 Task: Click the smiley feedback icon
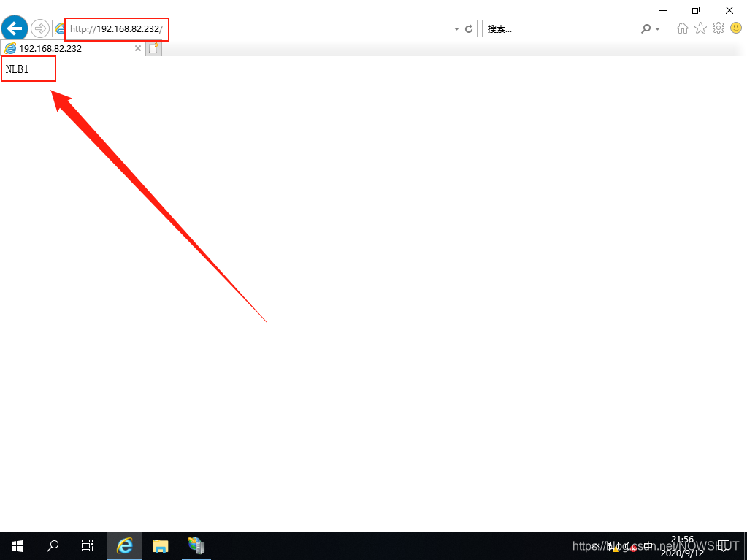(736, 28)
